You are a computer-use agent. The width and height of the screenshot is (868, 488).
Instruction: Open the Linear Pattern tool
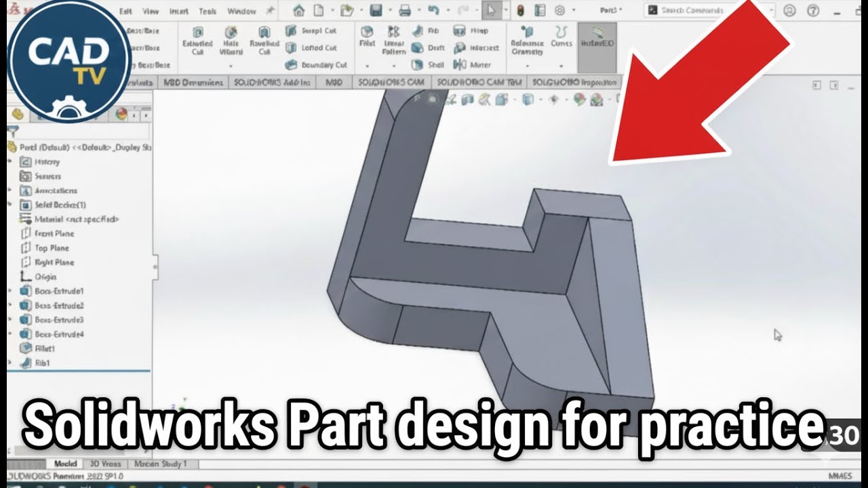coord(393,41)
